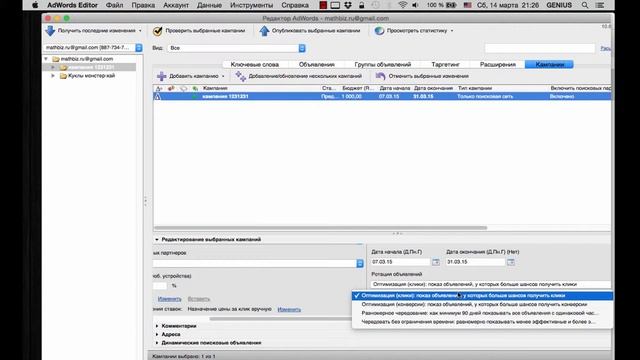The image size is (640, 360).
Task: Click the Ротация объявлений combo box
Action: pos(491,284)
